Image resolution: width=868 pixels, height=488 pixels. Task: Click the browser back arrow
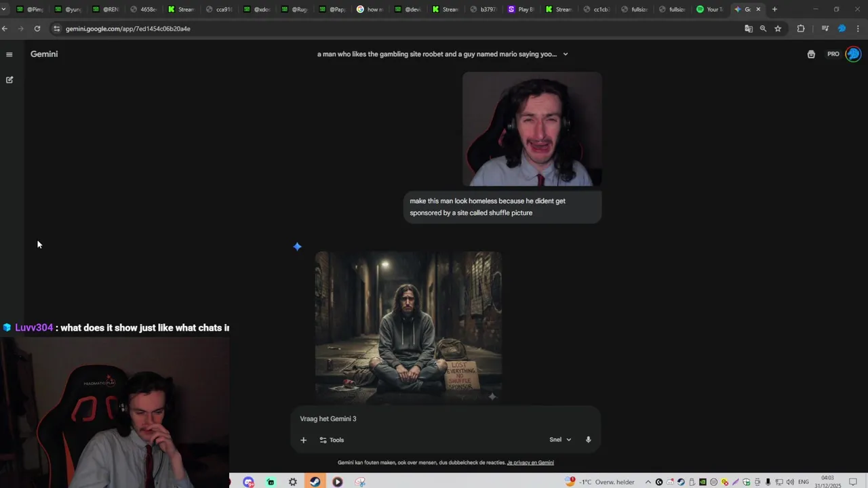(x=5, y=28)
